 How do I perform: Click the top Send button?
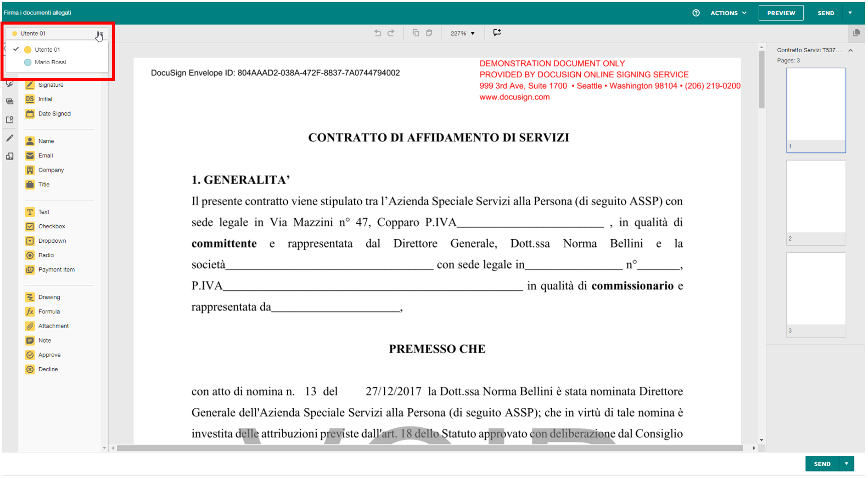[826, 13]
